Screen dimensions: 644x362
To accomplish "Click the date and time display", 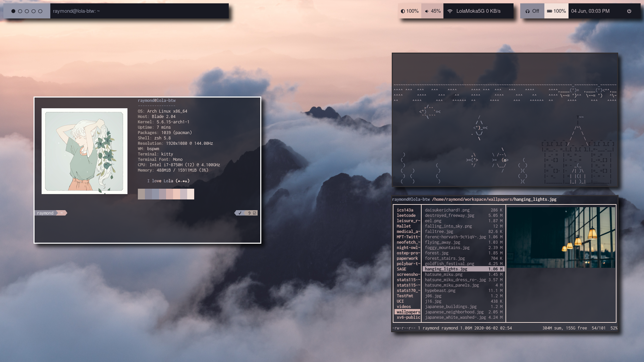I will [590, 11].
